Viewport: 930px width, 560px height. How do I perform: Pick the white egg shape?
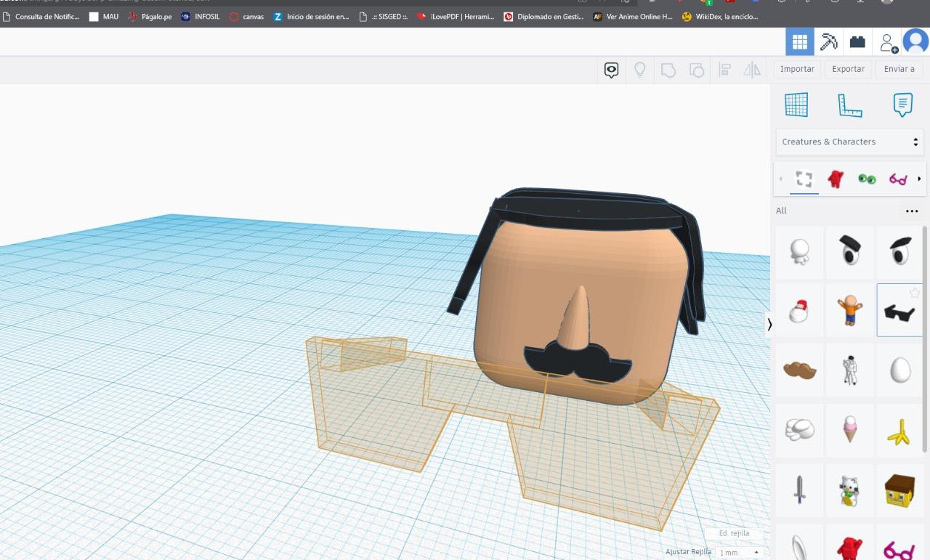899,370
